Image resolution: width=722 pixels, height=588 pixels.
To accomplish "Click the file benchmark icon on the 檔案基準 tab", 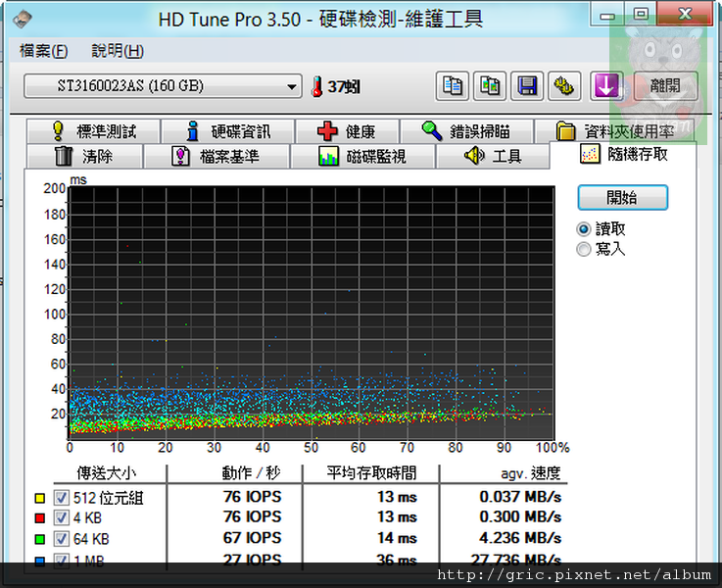I will click(180, 156).
